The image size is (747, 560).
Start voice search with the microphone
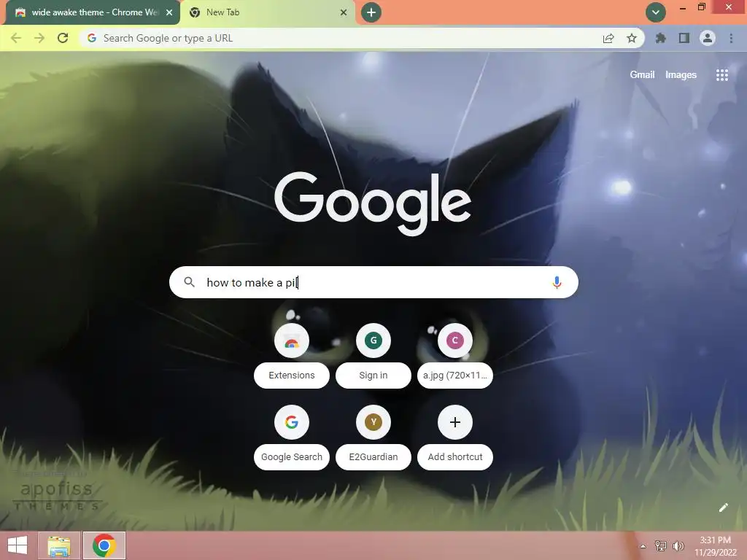(557, 282)
